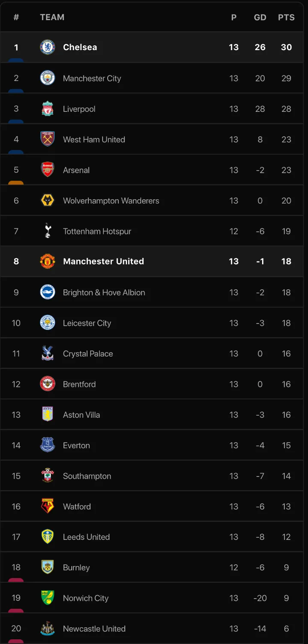Screen dimensions: 308x644
Task: Click Everton's points value of 15
Action: click(286, 446)
